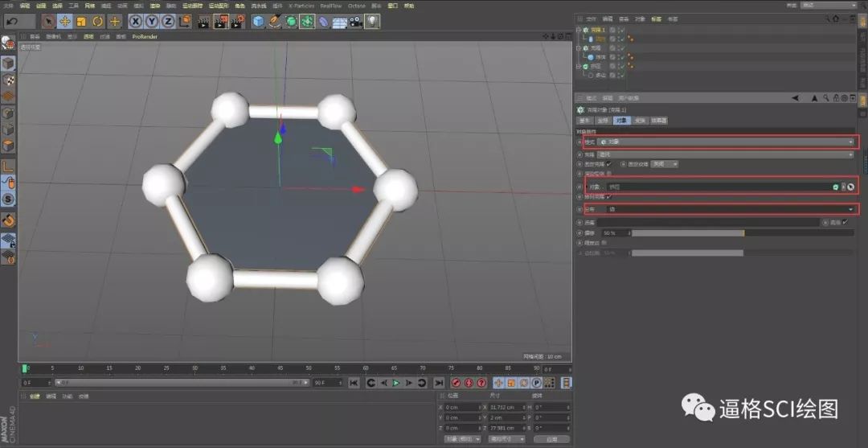Toggle 启用 checkbox beside selection field
The image size is (868, 448).
[845, 221]
